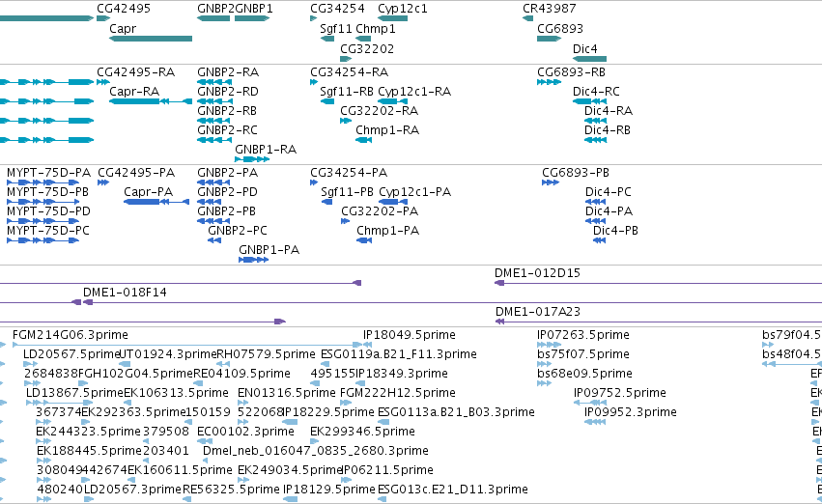
Task: Click the CG6893 gene label
Action: [x=560, y=29]
